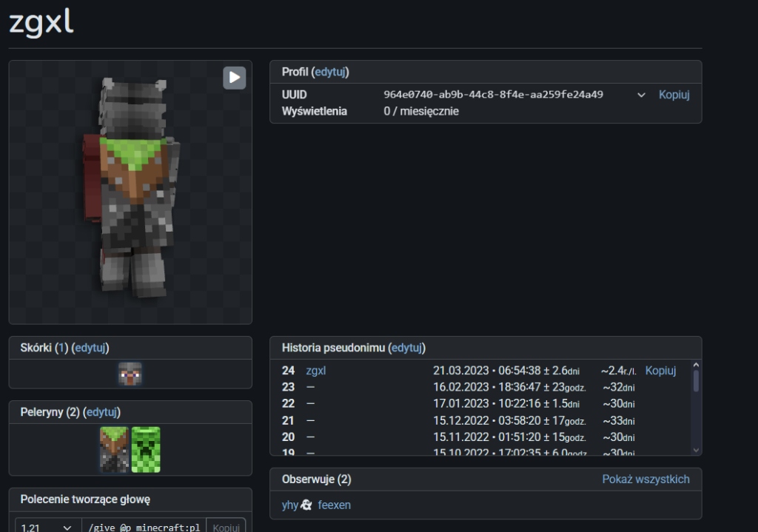The height and width of the screenshot is (532, 758).
Task: Open Pokaż wszystkich followed list
Action: coord(645,479)
